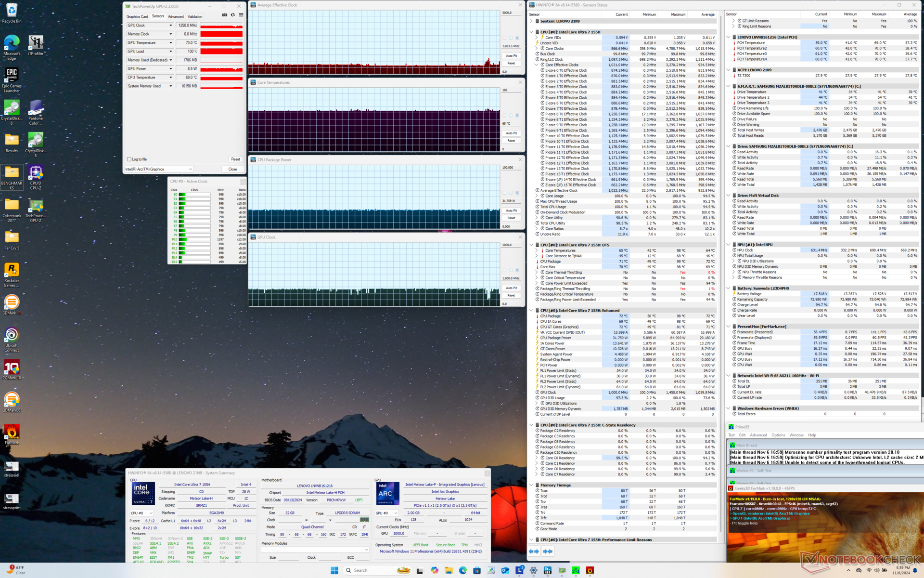924x578 pixels.
Task: Open the GPU-Z hamburger menu icon
Action: pyautogui.click(x=241, y=15)
